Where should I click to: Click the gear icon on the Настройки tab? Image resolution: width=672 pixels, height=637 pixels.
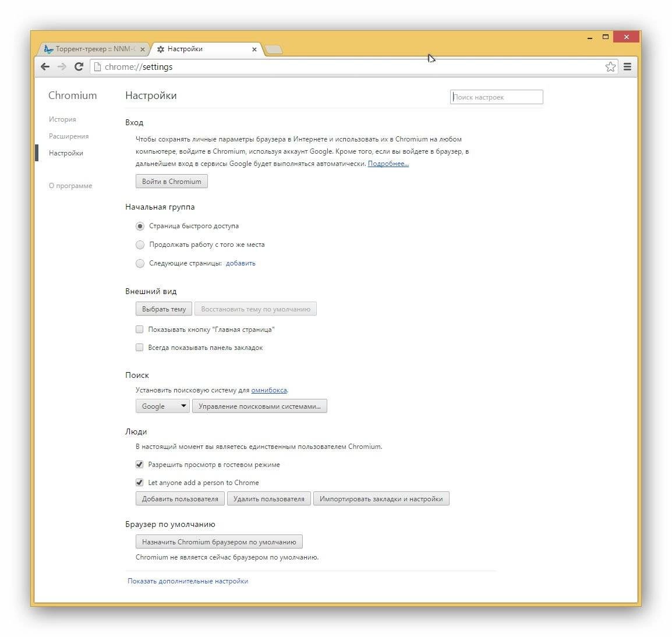tap(161, 49)
